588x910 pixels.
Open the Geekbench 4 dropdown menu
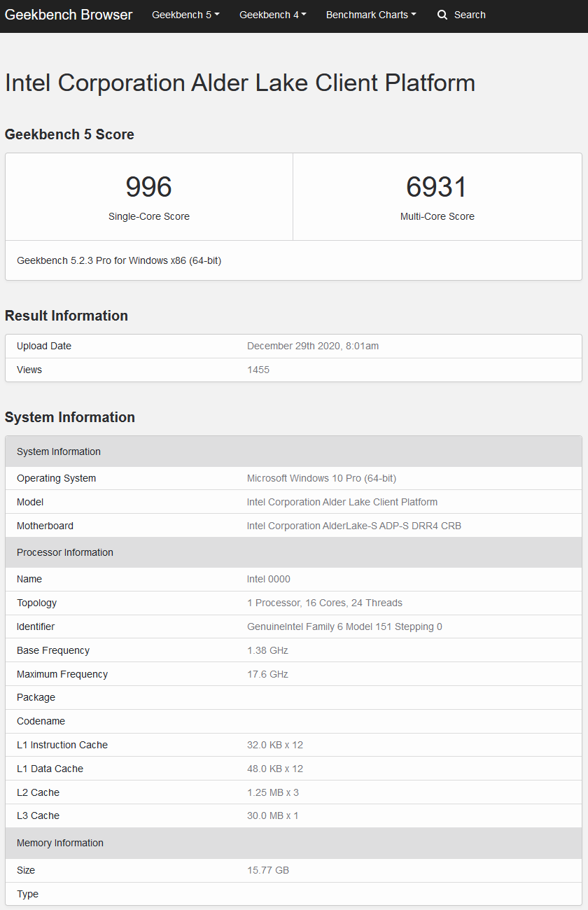273,15
